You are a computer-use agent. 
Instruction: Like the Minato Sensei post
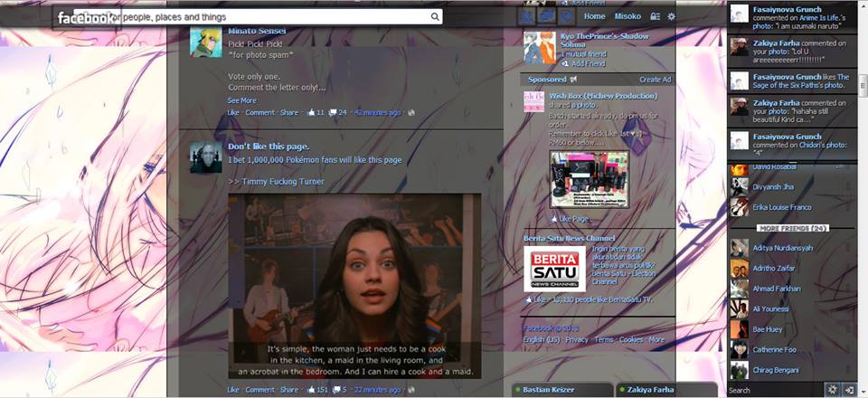[x=233, y=112]
